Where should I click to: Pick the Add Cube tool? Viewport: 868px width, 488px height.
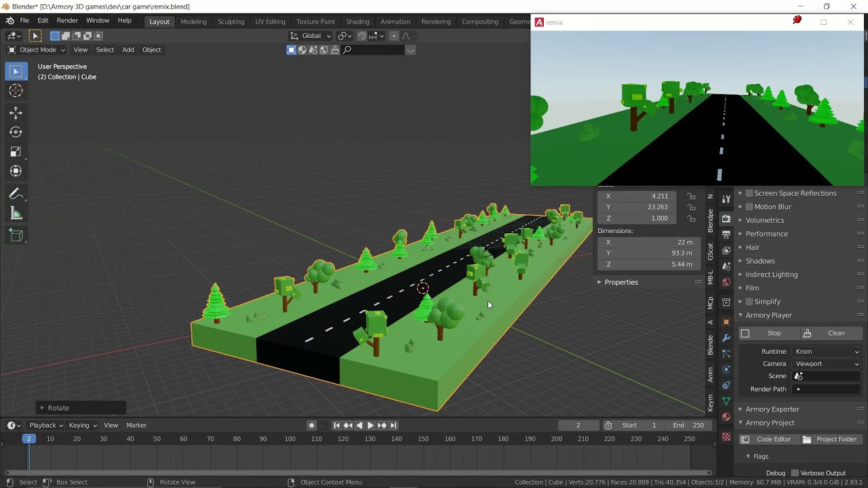(x=16, y=236)
